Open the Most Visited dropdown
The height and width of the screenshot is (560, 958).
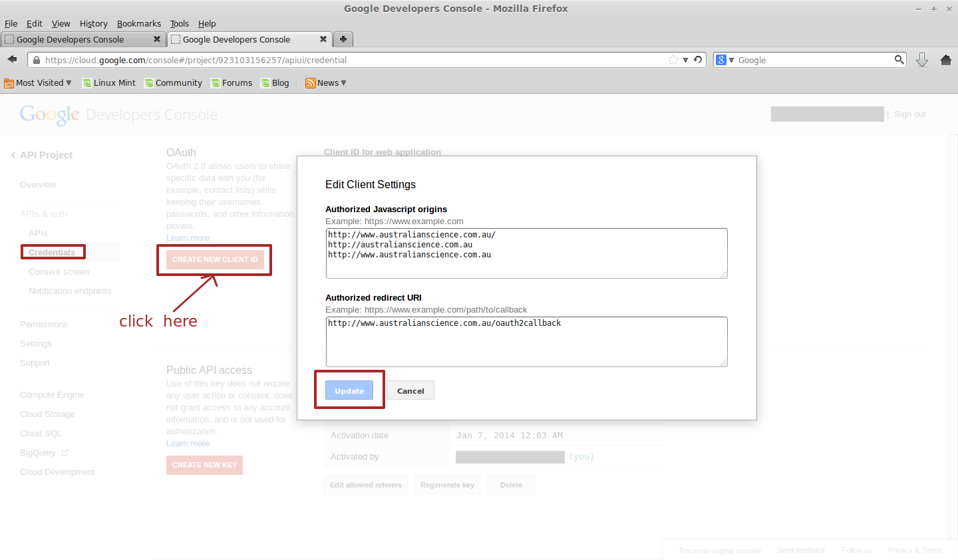click(69, 83)
